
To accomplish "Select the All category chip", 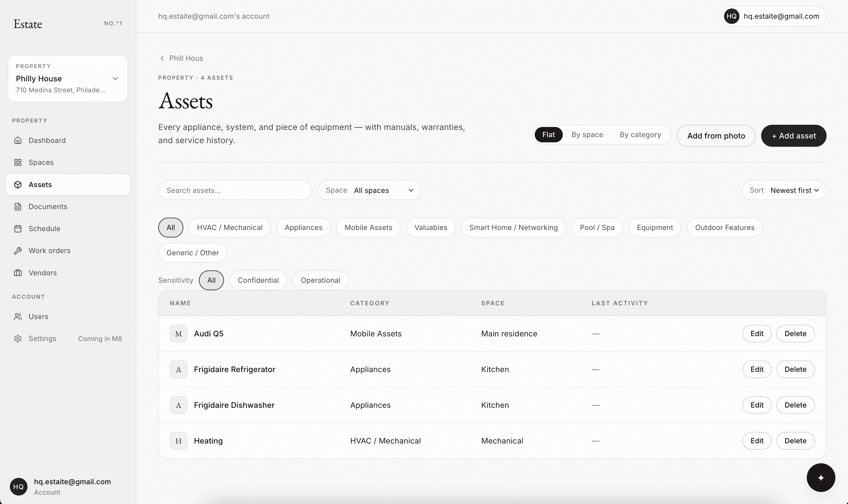I will 170,228.
